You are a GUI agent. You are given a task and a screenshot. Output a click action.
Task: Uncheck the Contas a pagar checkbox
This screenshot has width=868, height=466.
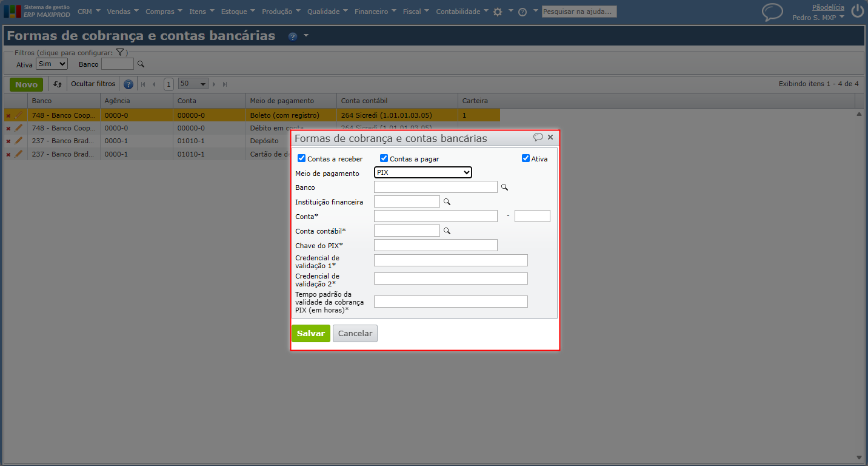(384, 158)
